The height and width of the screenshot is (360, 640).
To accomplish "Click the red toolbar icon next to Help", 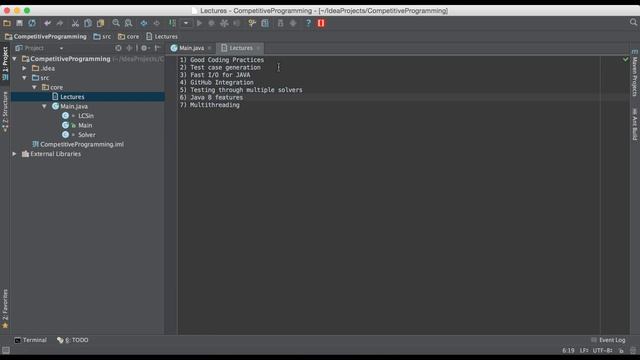I will tap(321, 23).
